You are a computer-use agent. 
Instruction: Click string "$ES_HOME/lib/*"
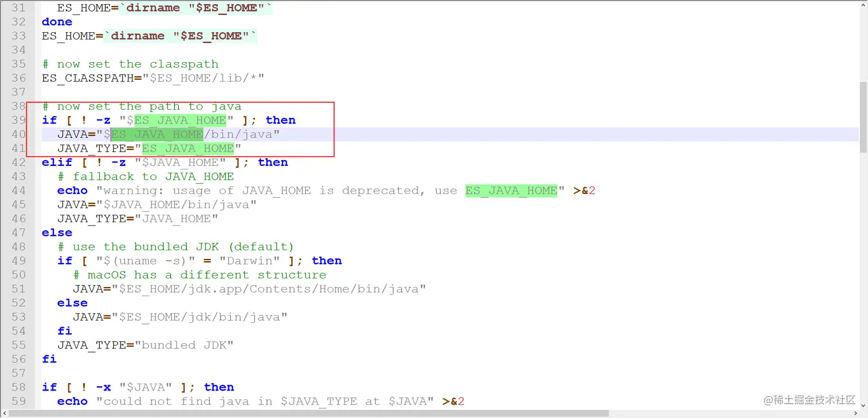pos(203,78)
